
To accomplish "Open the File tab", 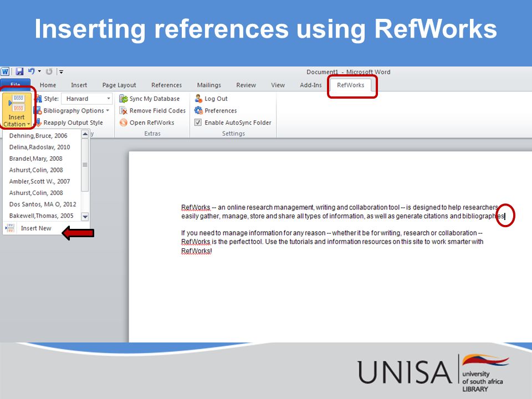I will (16, 84).
